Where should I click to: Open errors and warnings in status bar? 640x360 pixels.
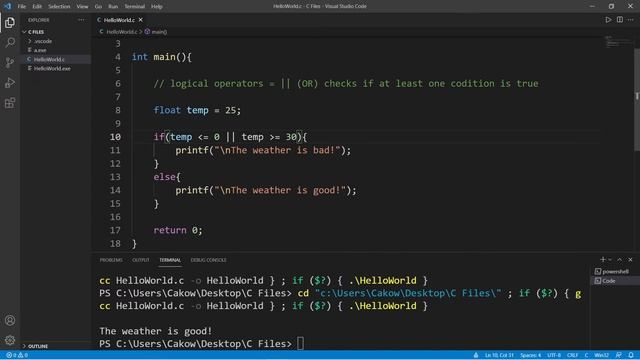click(x=17, y=355)
